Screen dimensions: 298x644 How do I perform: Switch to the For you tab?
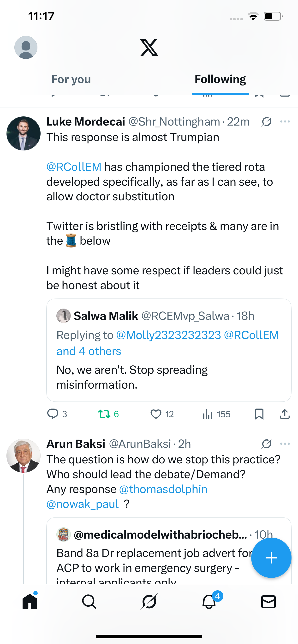(71, 80)
